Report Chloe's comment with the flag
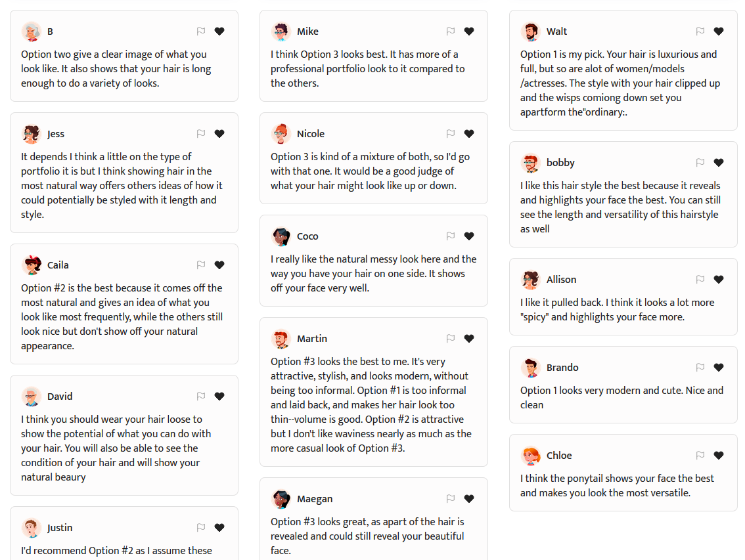The height and width of the screenshot is (560, 745). tap(700, 456)
